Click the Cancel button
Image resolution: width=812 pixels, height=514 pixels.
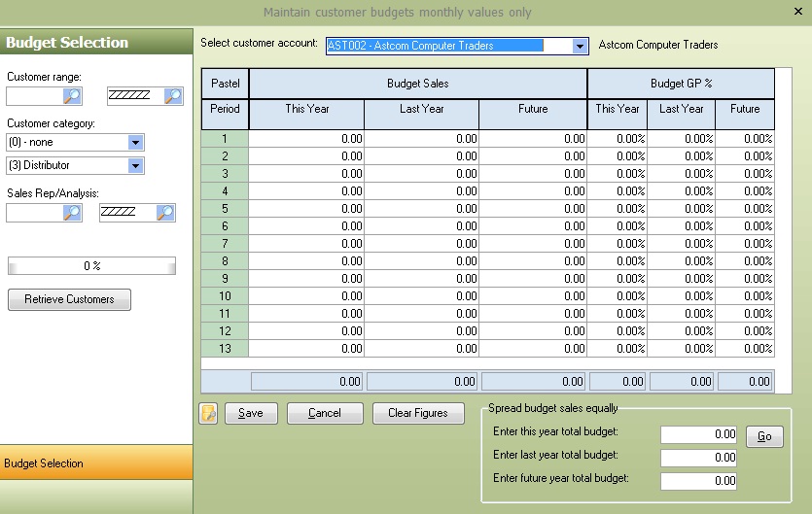tap(325, 413)
